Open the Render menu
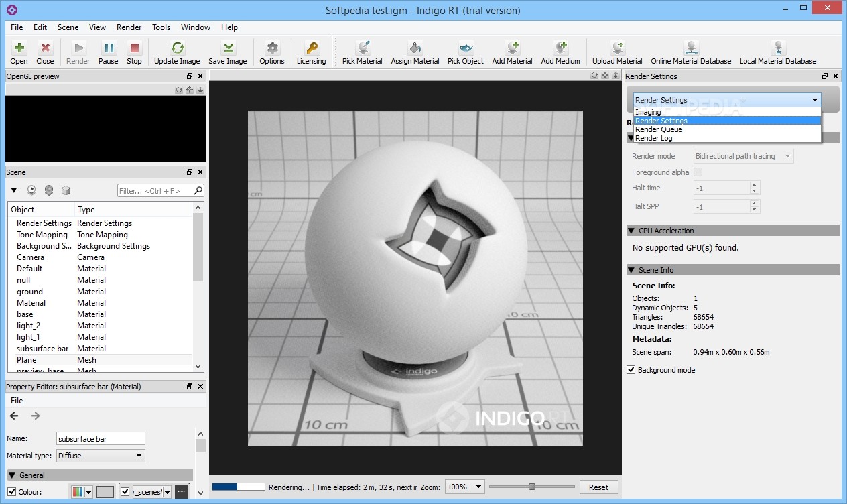The image size is (847, 504). pos(129,27)
